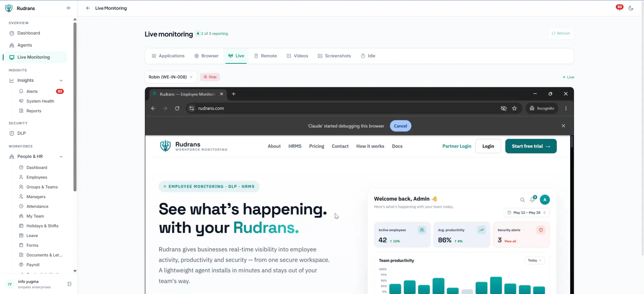
Task: Collapse the sidebar with arrow icon
Action: (69, 8)
